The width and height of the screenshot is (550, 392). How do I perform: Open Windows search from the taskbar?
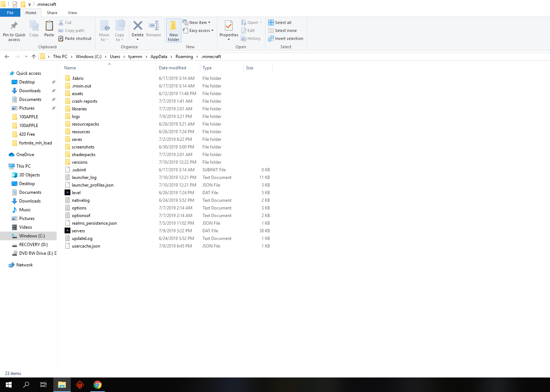tap(26, 385)
